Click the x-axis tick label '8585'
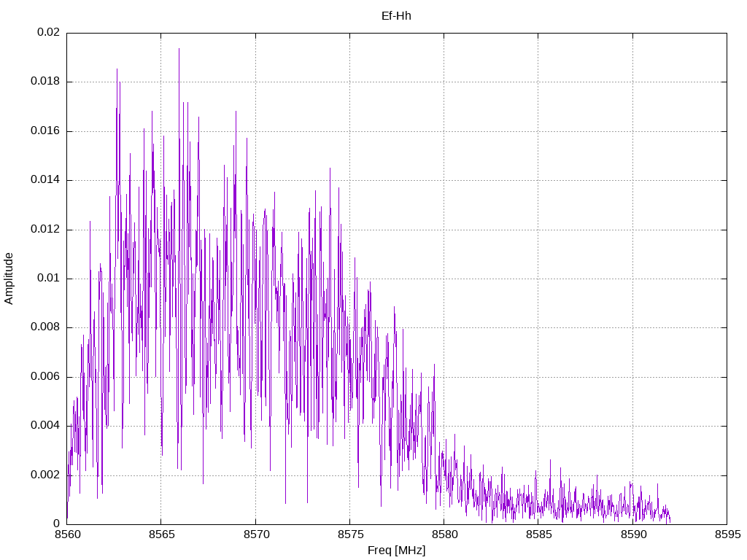 point(539,534)
